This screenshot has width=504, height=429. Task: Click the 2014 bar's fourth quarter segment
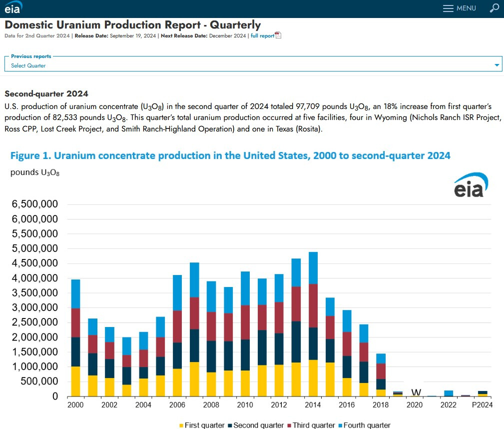pyautogui.click(x=313, y=268)
